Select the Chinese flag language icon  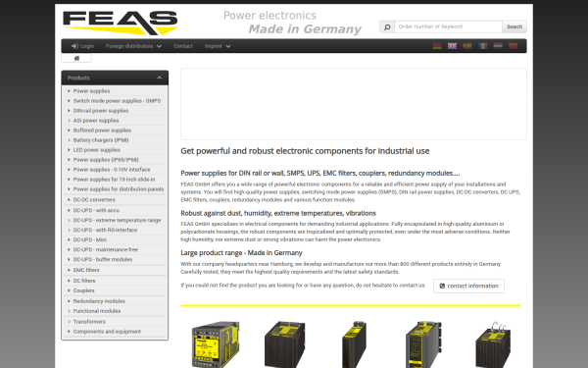click(513, 46)
